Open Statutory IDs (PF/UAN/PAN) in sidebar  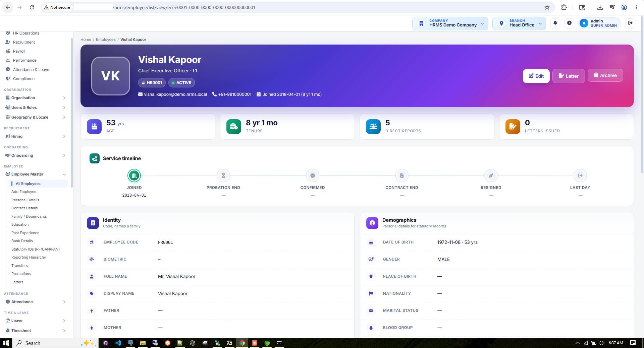(x=36, y=249)
